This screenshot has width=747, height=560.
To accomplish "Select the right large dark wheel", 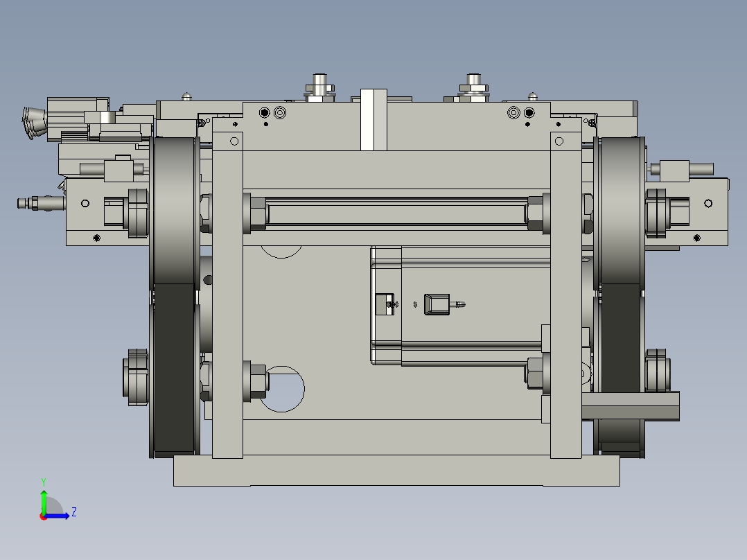I will click(x=619, y=297).
